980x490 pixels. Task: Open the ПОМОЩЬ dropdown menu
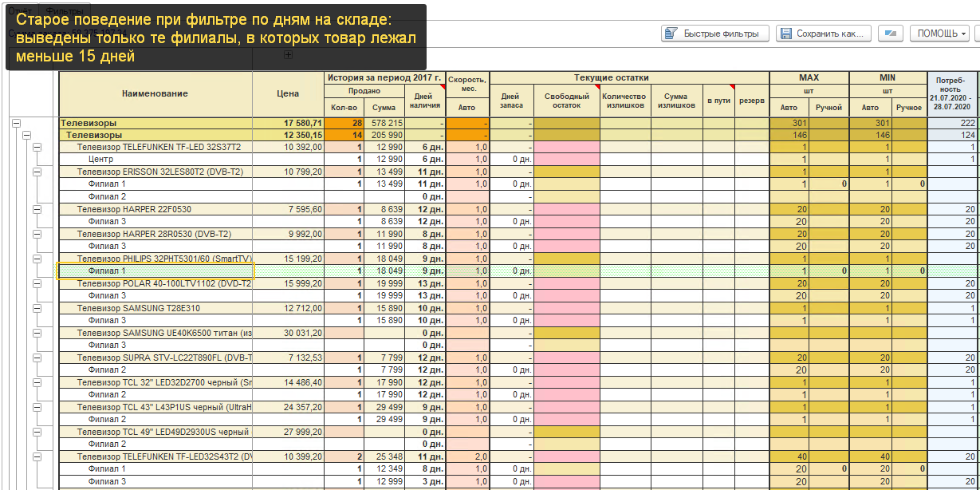[x=942, y=34]
